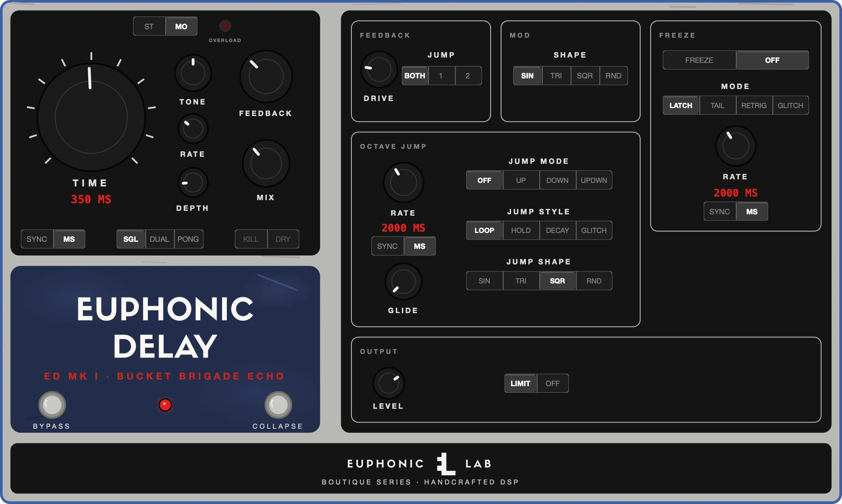Select DUAL delay mode
This screenshot has width=842, height=504.
point(160,239)
